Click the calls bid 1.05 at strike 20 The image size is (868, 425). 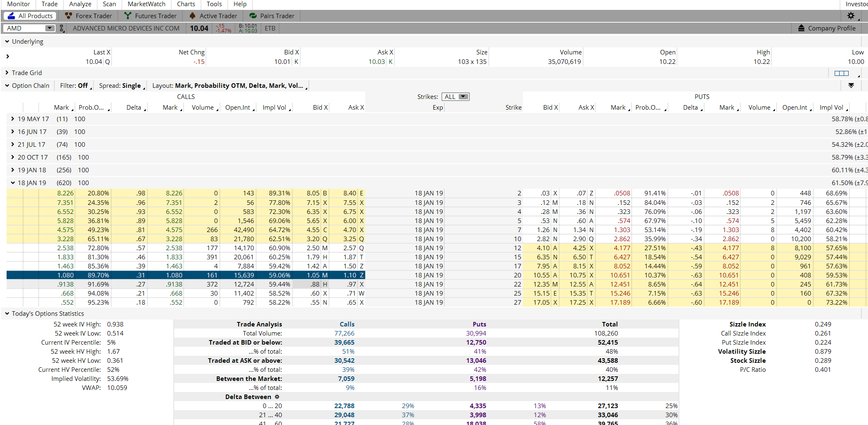(x=313, y=275)
